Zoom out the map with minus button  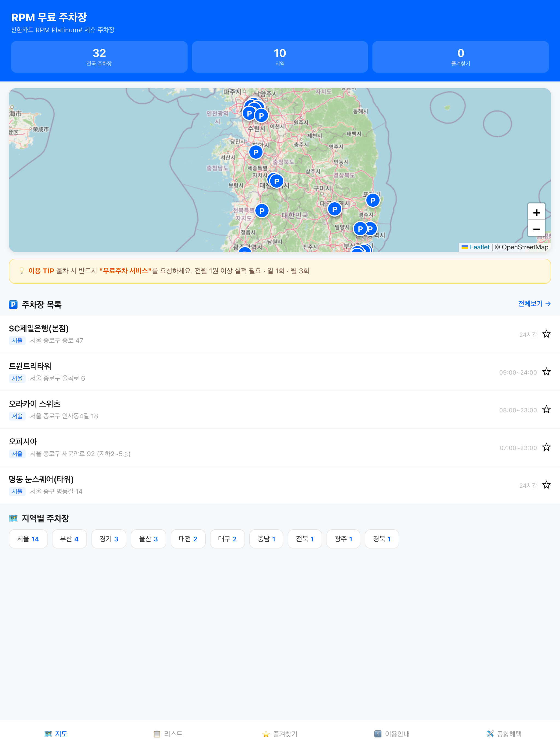pos(536,229)
